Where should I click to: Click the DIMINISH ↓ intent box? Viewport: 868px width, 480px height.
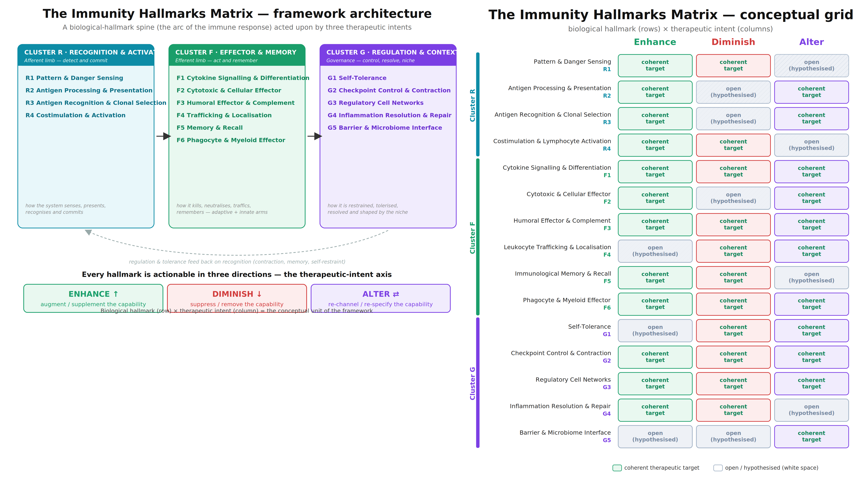pyautogui.click(x=237, y=298)
